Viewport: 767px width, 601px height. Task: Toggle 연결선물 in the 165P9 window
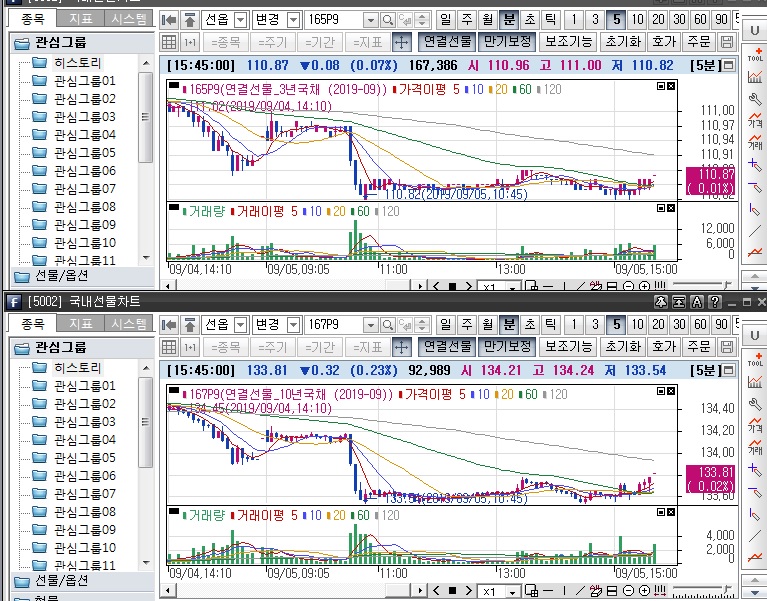447,42
